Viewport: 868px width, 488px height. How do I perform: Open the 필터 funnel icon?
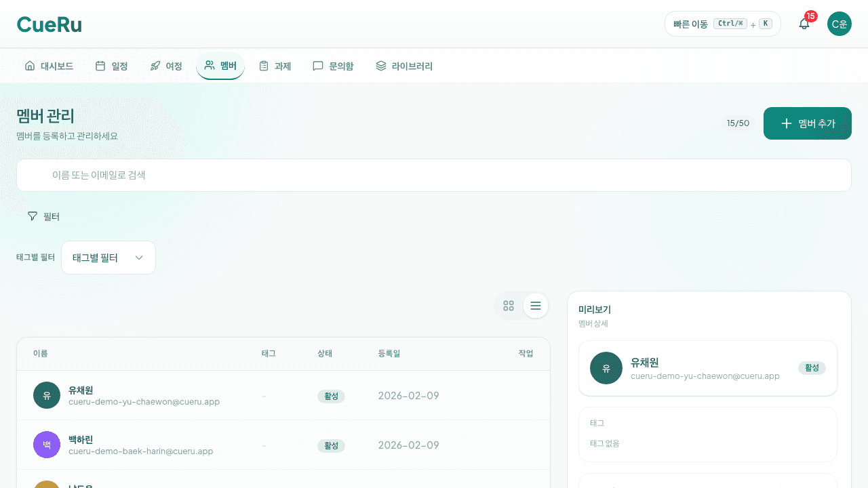tap(33, 216)
